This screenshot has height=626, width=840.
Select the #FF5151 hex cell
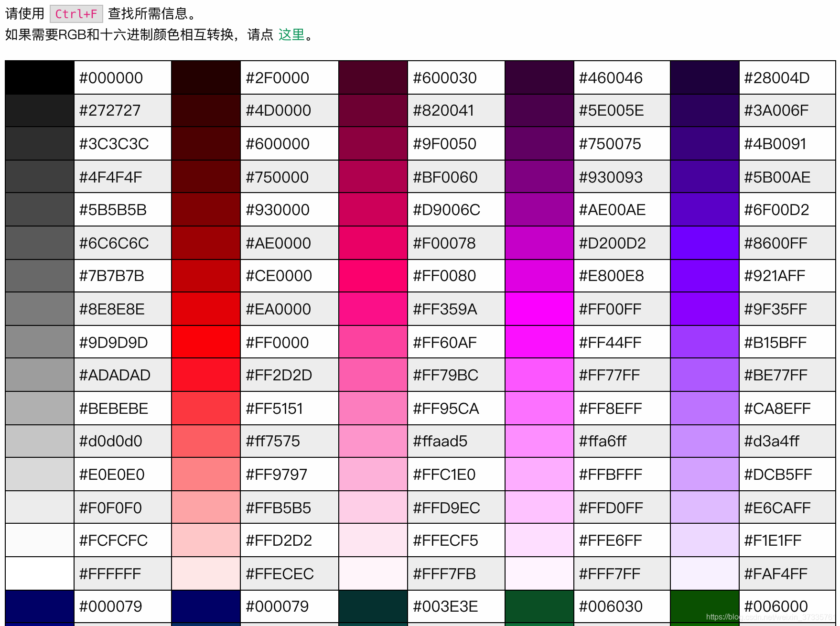(289, 408)
